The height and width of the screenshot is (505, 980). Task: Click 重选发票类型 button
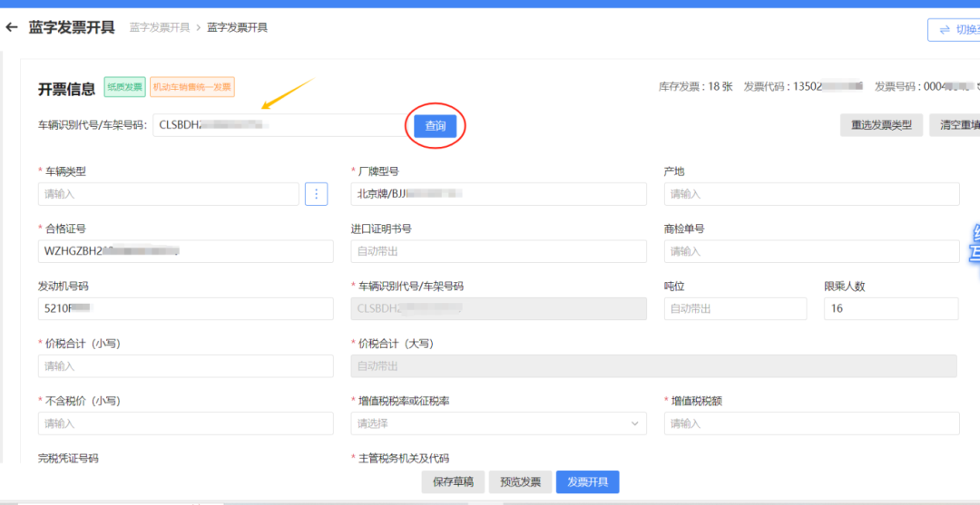[x=881, y=125]
